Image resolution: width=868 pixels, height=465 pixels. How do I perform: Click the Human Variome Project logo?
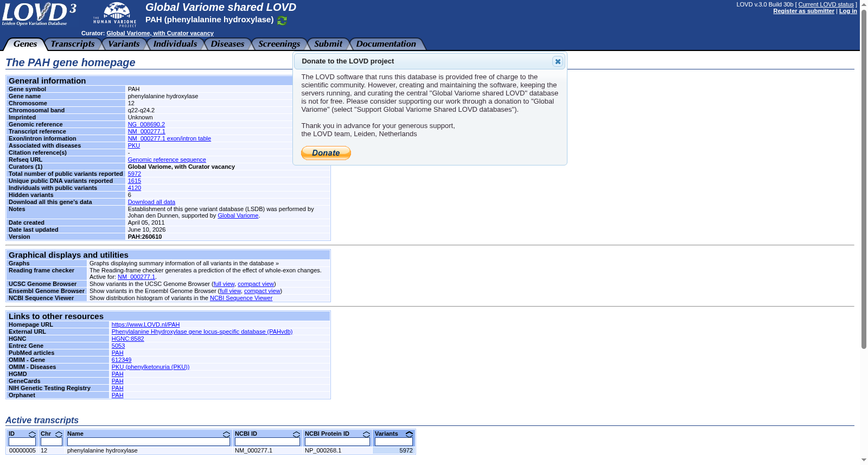click(115, 15)
